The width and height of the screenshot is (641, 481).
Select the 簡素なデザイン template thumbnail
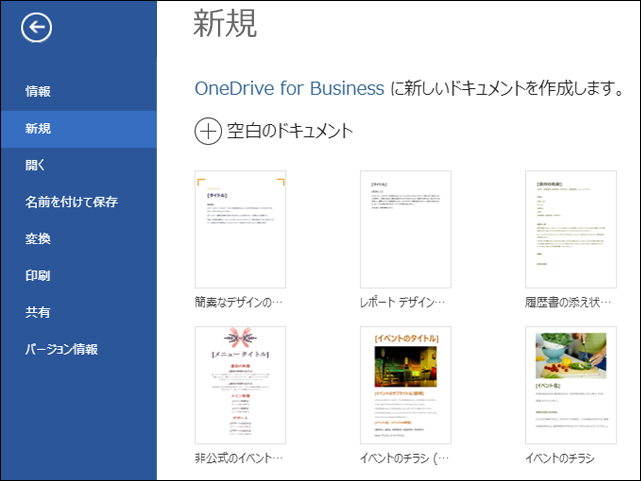240,230
